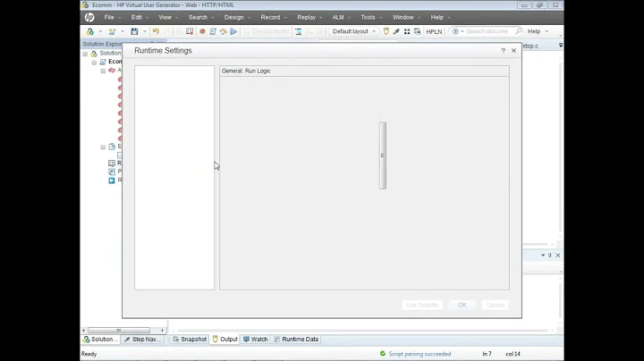This screenshot has width=644, height=361.
Task: Click the runtime settings toolbar icon beside record
Action: coord(190,31)
